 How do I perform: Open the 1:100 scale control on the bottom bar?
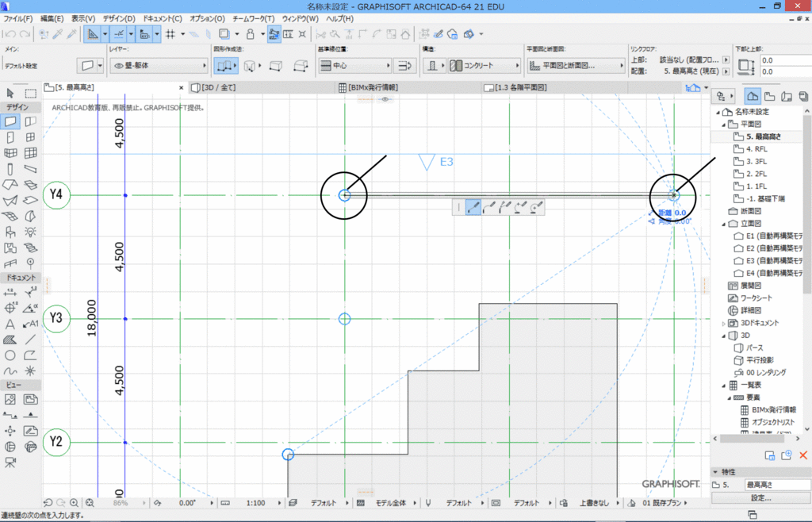coord(255,502)
